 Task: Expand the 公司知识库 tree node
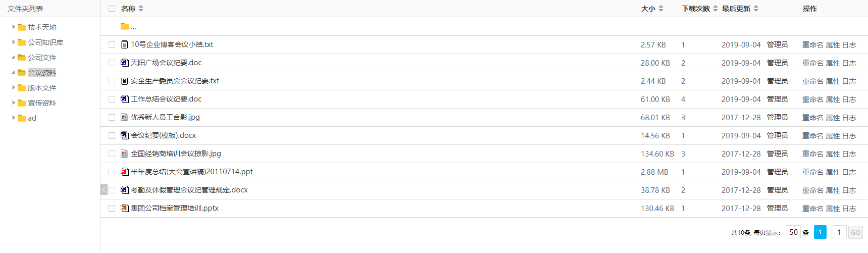tap(14, 42)
